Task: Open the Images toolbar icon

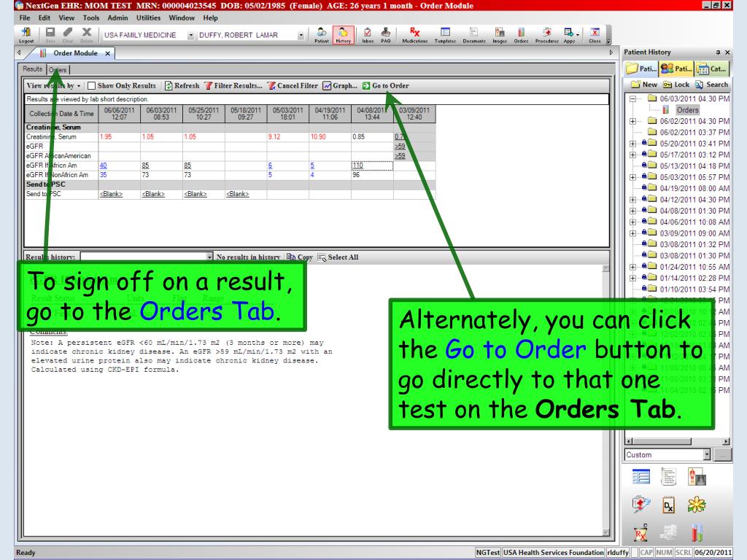Action: click(499, 35)
